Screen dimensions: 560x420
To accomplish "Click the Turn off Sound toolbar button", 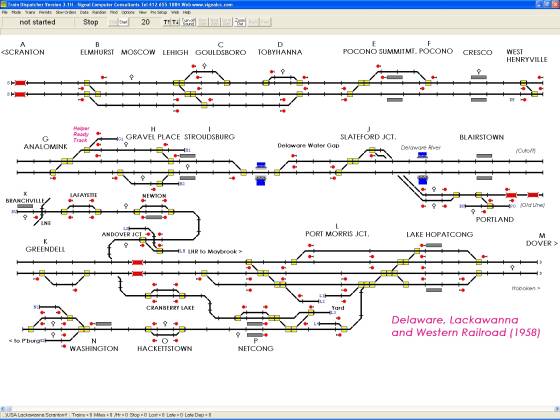I will pos(189,22).
